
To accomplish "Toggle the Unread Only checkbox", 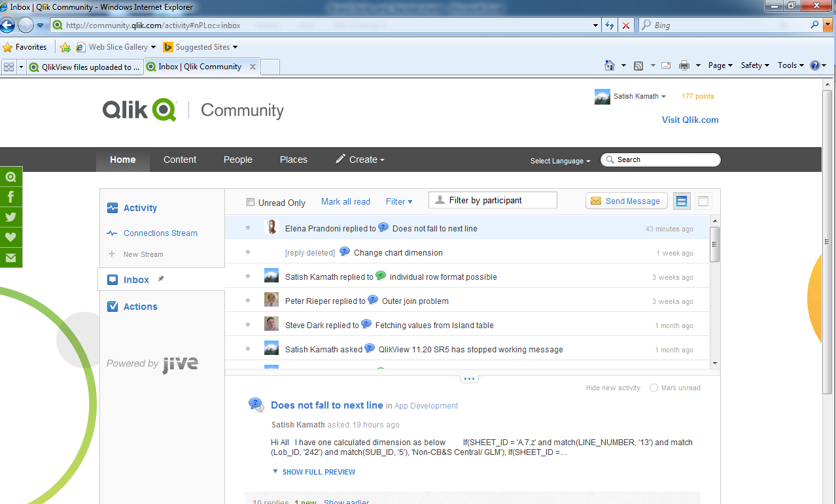I will [x=250, y=202].
